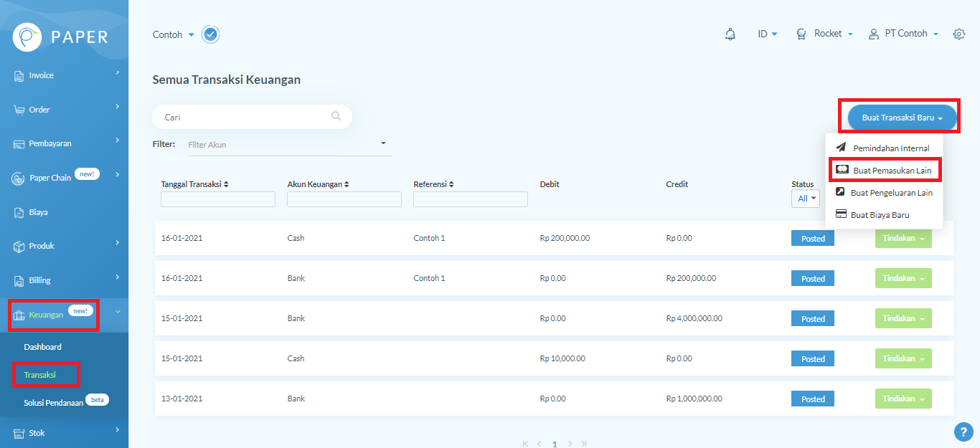Toggle sort order of Referensi column
Screen dimensions: 980x448
[434, 184]
